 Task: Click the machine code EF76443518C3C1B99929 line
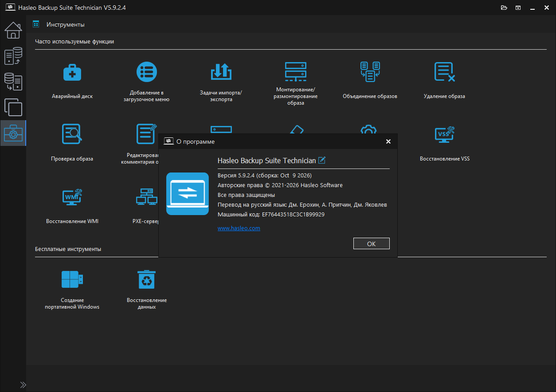271,215
